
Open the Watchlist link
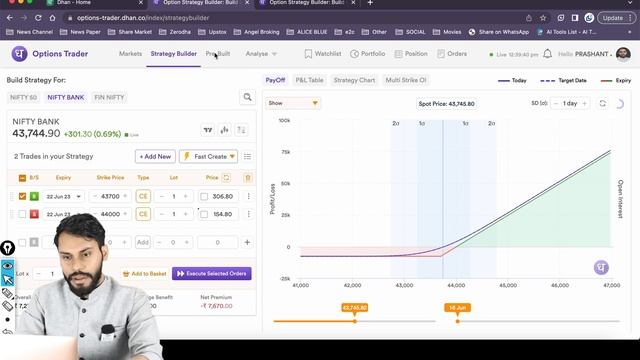click(323, 54)
